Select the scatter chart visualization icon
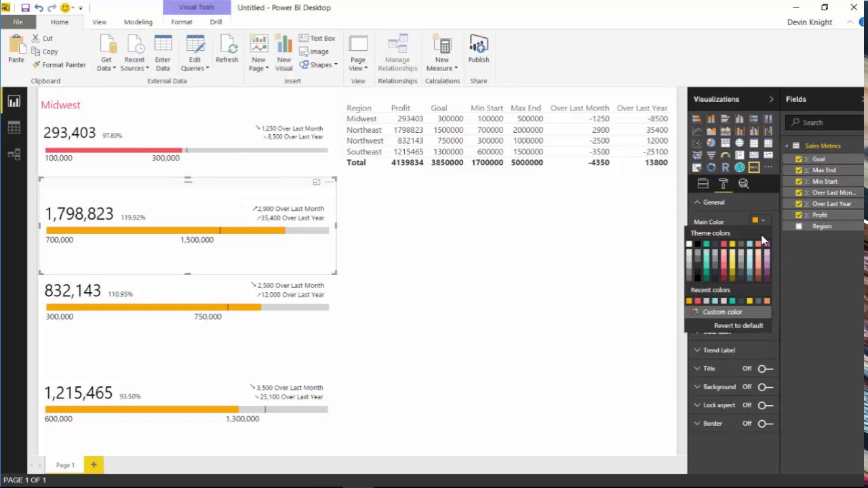868x488 pixels. click(x=696, y=142)
